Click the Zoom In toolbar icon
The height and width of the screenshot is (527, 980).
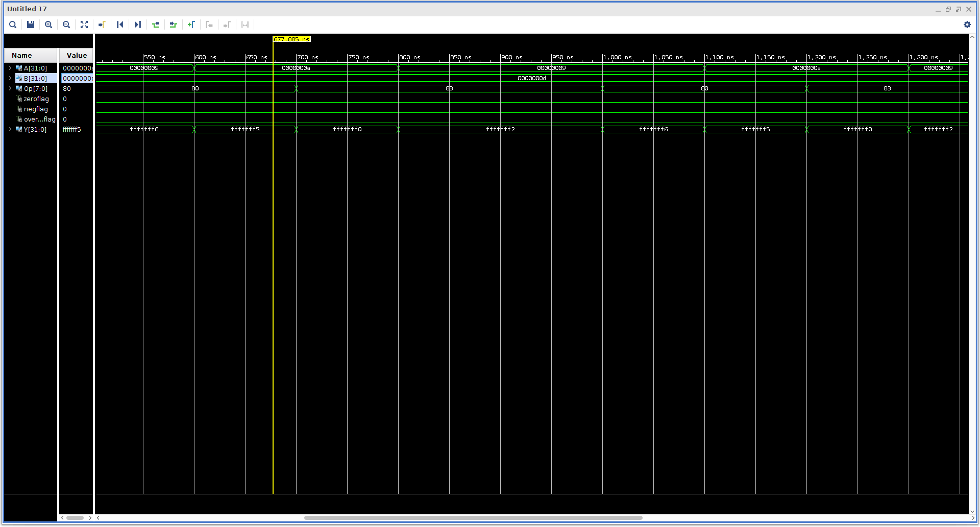pyautogui.click(x=48, y=25)
